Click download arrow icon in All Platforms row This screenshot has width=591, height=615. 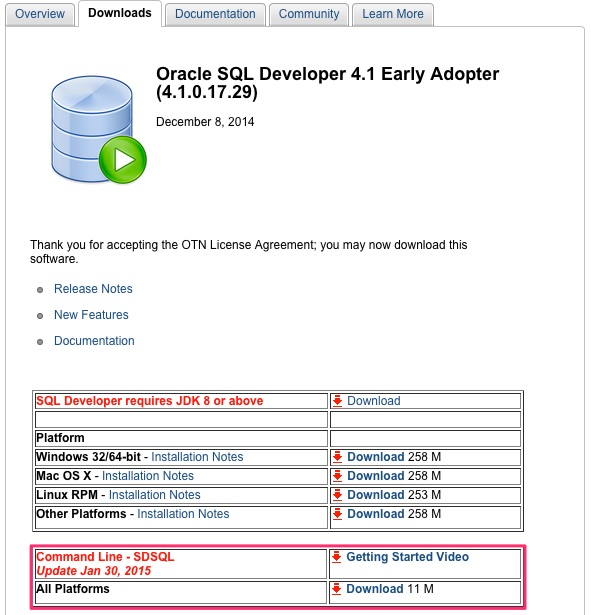(336, 590)
